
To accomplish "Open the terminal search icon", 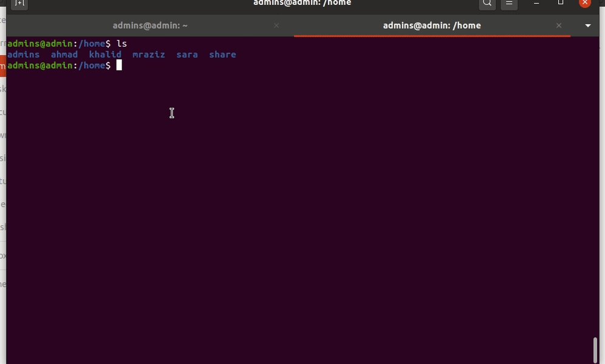I will (x=487, y=4).
